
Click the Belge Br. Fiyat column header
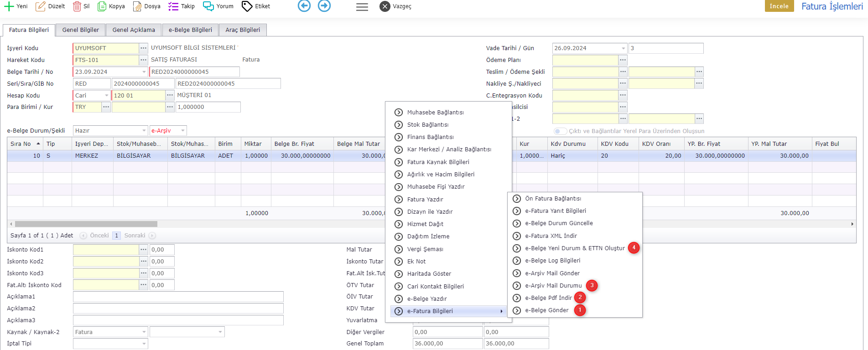[x=301, y=144]
